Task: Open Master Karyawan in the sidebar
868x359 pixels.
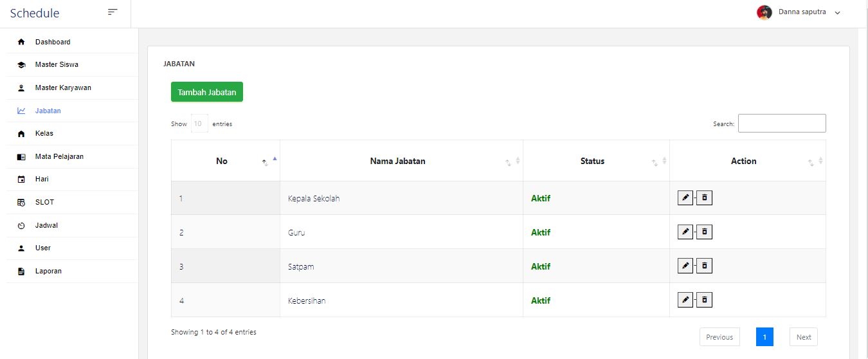Action: click(x=63, y=87)
